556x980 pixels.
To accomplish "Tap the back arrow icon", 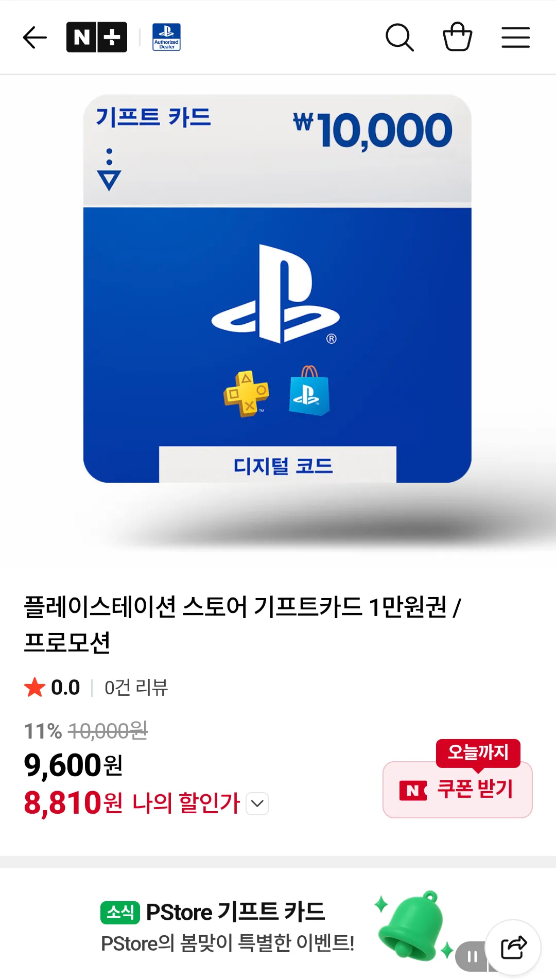I will (35, 38).
